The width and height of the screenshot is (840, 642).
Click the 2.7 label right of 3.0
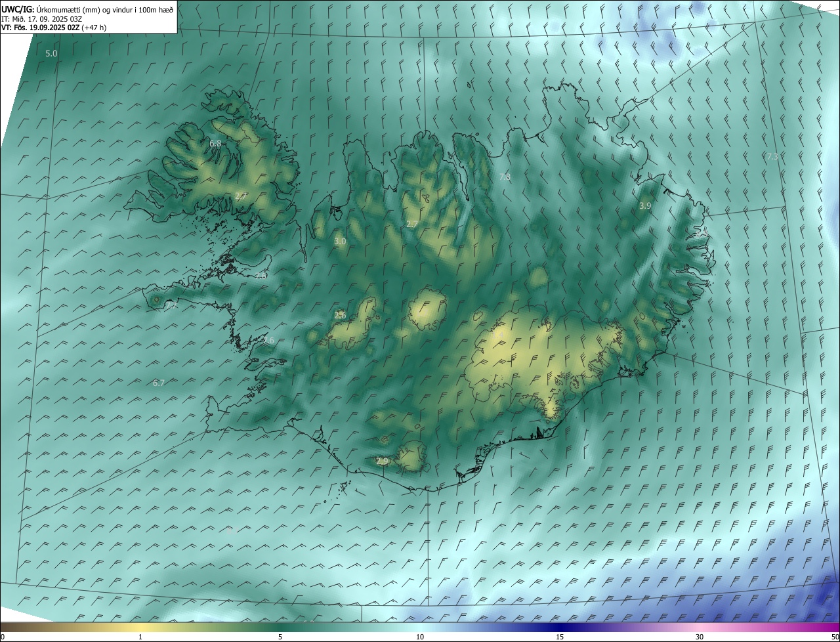click(x=412, y=224)
